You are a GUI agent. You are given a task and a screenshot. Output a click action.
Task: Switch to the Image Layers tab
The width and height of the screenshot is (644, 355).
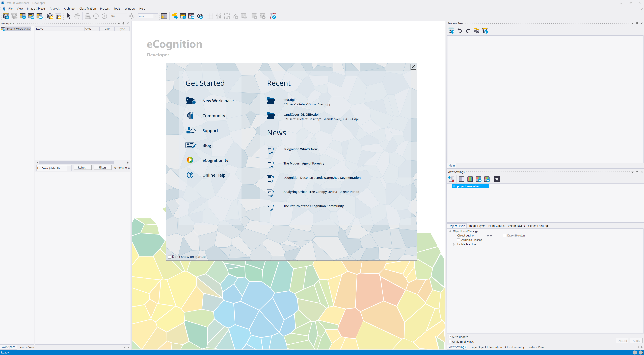pos(476,226)
